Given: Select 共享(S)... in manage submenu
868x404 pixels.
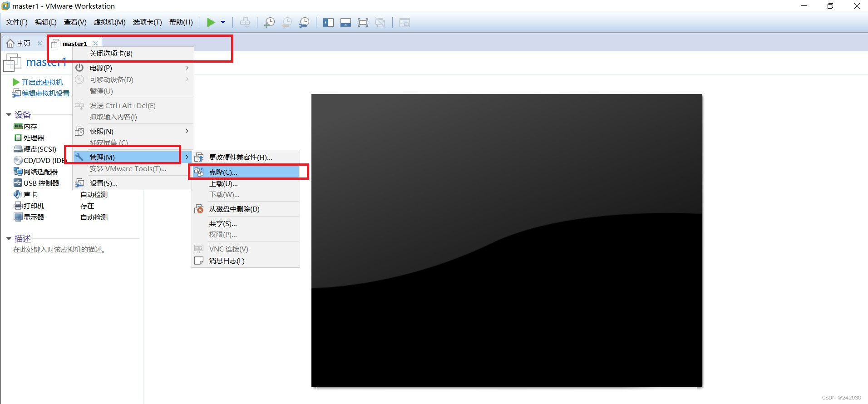Looking at the screenshot, I should pyautogui.click(x=246, y=224).
